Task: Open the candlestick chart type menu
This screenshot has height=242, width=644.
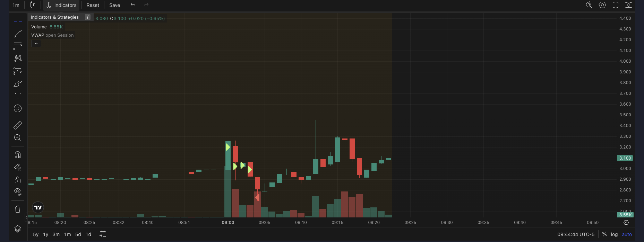Action: (x=33, y=5)
